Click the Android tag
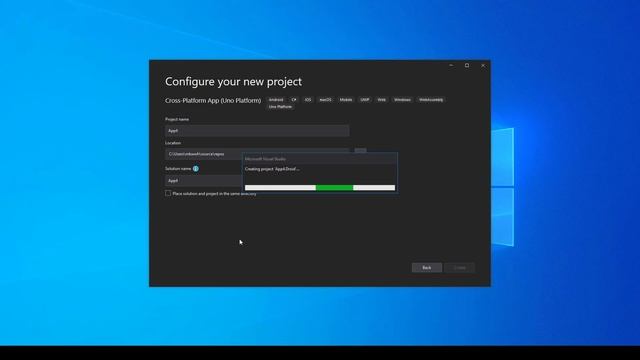The height and width of the screenshot is (360, 640). pyautogui.click(x=276, y=100)
